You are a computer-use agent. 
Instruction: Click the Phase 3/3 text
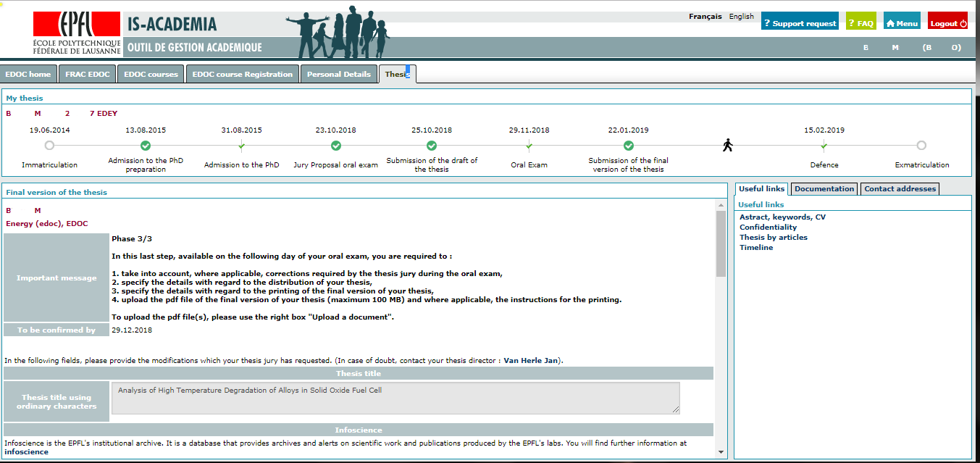pos(132,238)
